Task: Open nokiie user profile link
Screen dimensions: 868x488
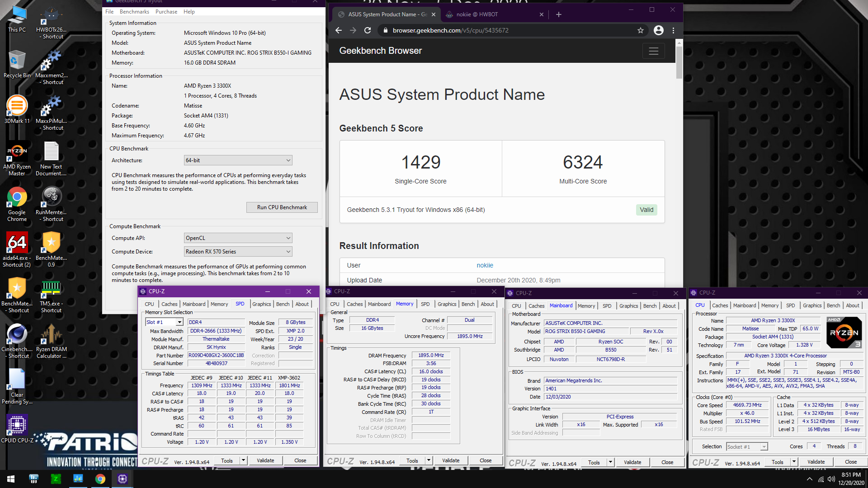Action: 485,265
